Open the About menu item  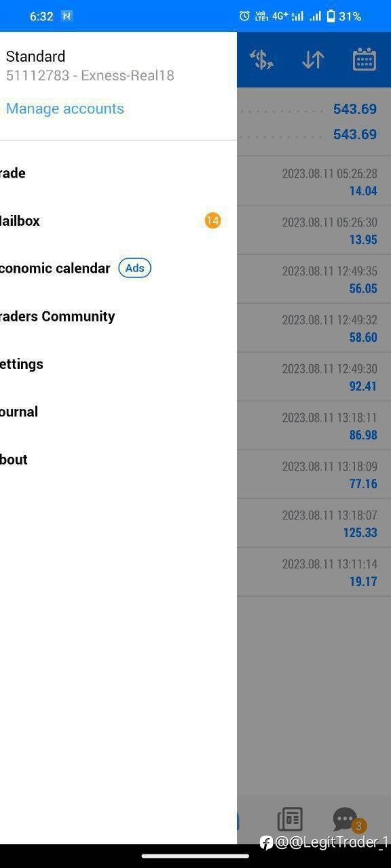tap(118, 459)
